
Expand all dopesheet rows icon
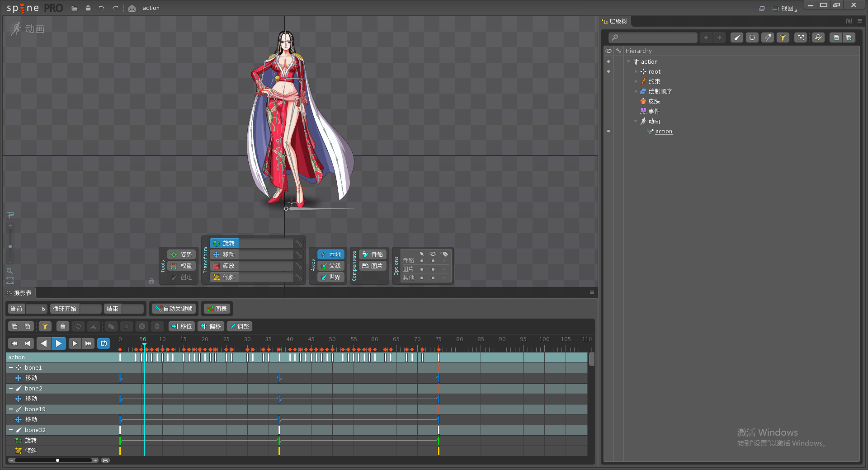(27, 326)
